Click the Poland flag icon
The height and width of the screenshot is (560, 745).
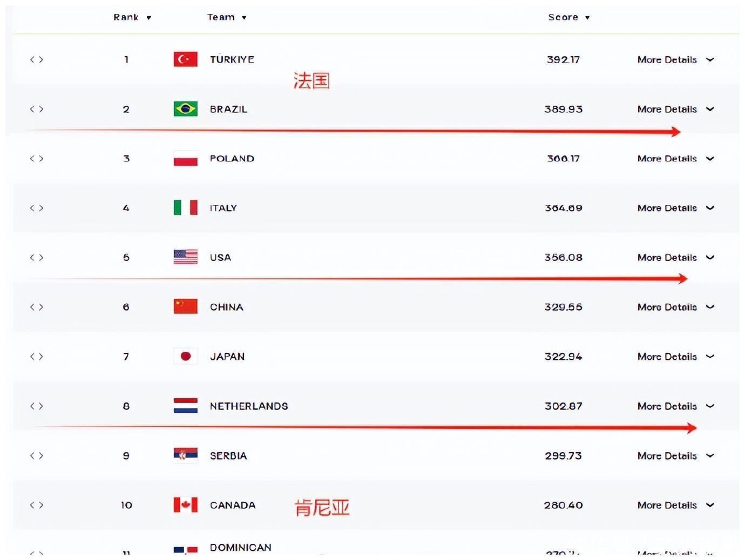185,159
